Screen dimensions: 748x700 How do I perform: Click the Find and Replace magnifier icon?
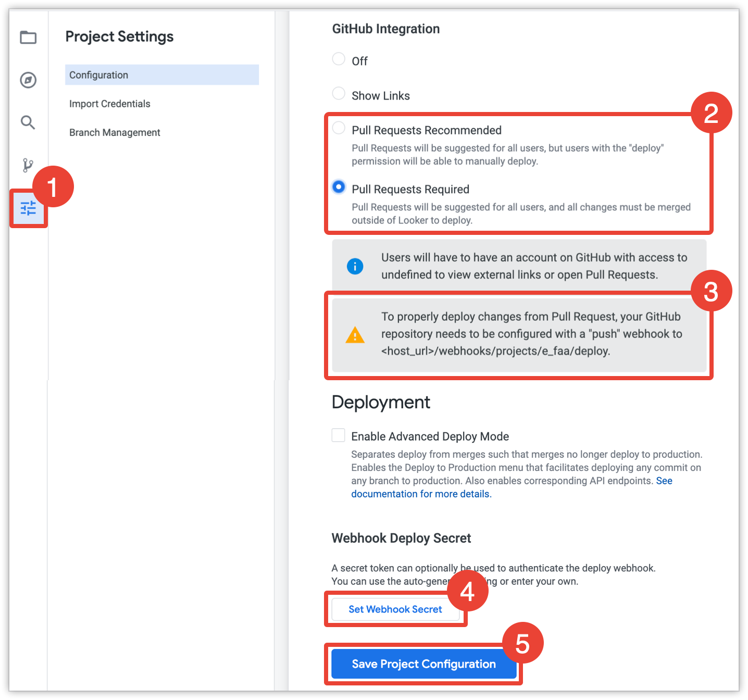(x=28, y=123)
